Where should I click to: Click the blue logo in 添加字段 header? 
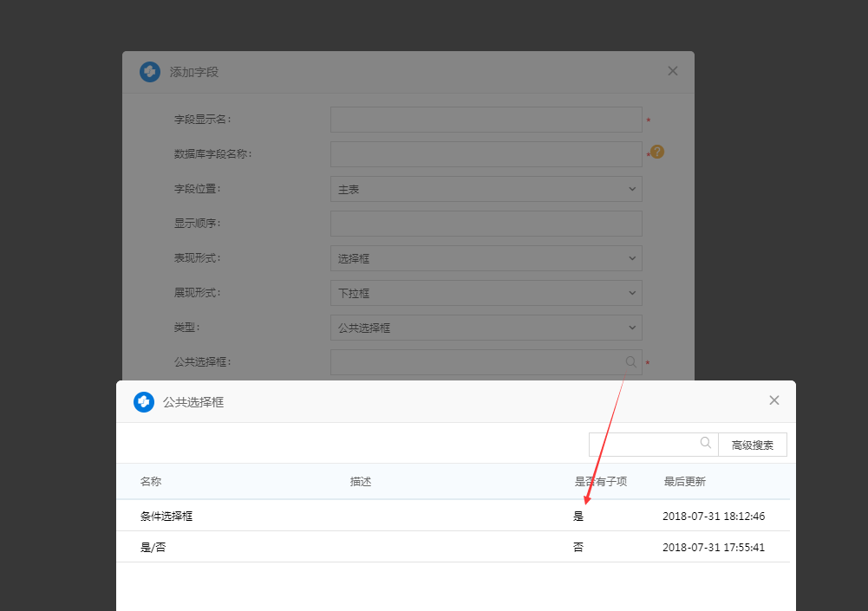click(150, 72)
